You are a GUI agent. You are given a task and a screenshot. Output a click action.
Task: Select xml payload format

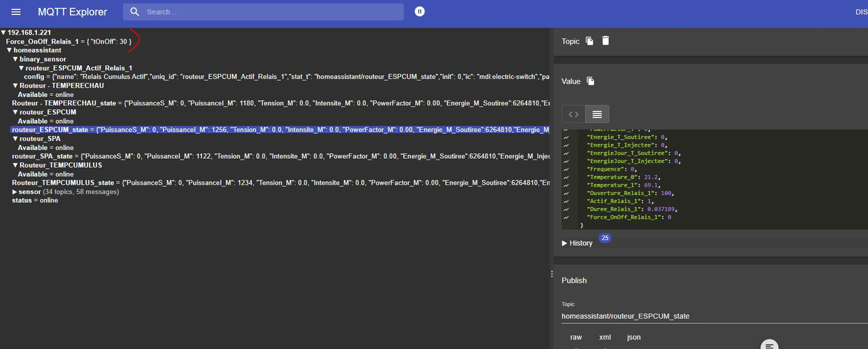point(605,337)
